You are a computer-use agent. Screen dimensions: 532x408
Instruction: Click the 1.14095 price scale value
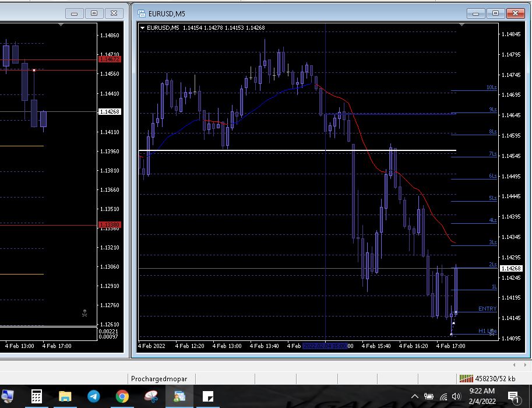(x=510, y=338)
